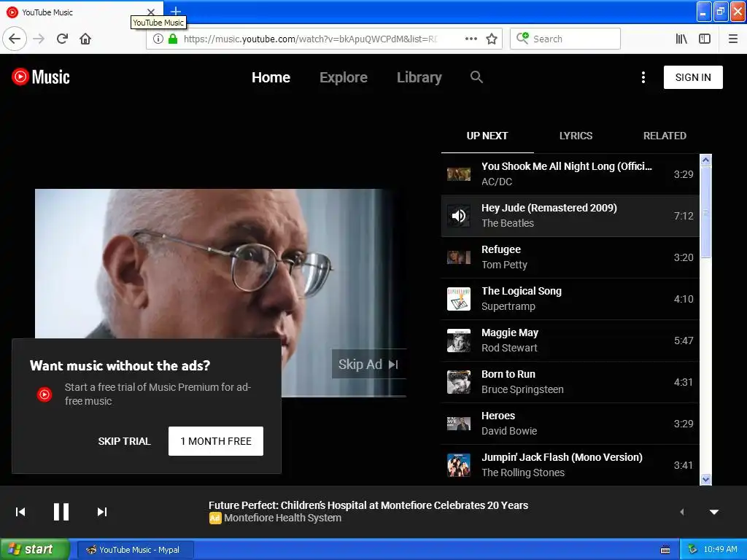Viewport: 747px width, 560px height.
Task: Open the Library section
Action: [x=419, y=77]
